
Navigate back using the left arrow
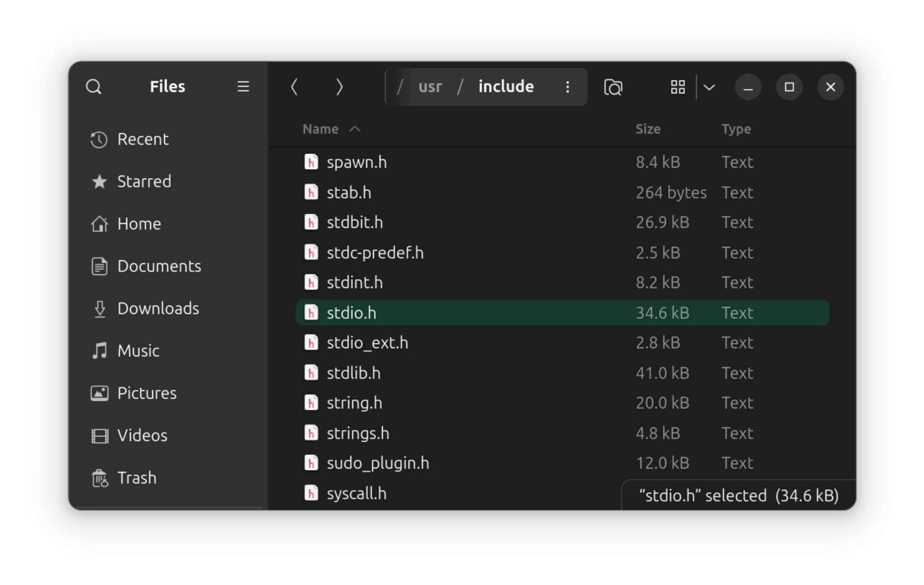click(295, 87)
